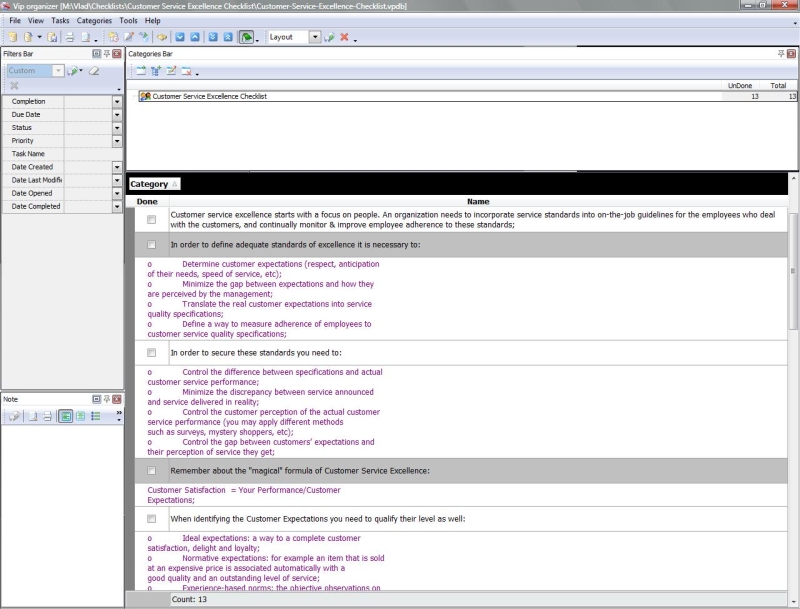Open the Categories menu
800x609 pixels.
[x=94, y=20]
